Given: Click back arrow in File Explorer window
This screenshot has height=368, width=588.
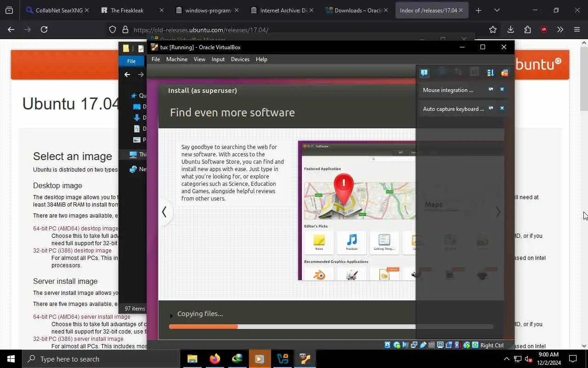Looking at the screenshot, I should click(127, 75).
